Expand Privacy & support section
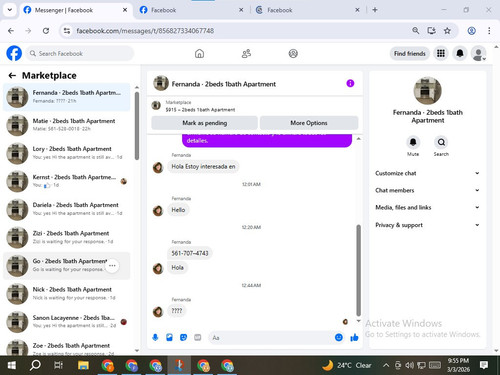500x375 pixels. [x=427, y=225]
